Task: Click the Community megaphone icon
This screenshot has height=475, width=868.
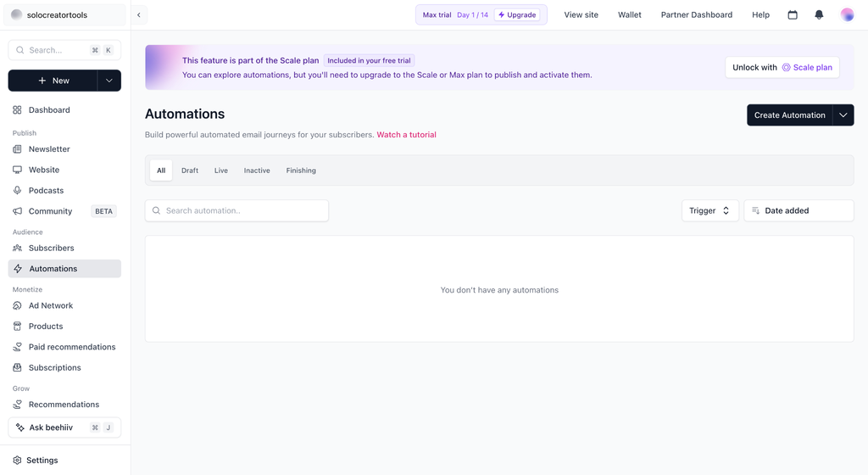Action: (17, 211)
